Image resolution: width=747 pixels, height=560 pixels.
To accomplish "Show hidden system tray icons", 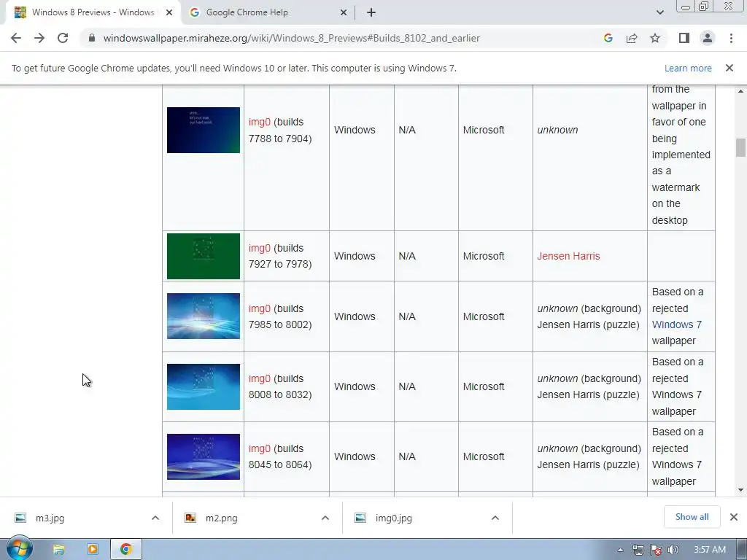I will (x=620, y=550).
